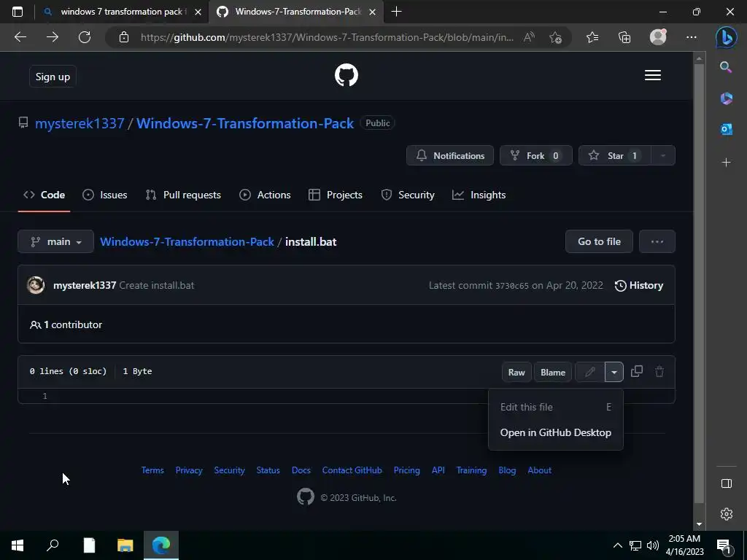Open the Create install.bat commit message
This screenshot has width=747, height=560.
pos(157,285)
